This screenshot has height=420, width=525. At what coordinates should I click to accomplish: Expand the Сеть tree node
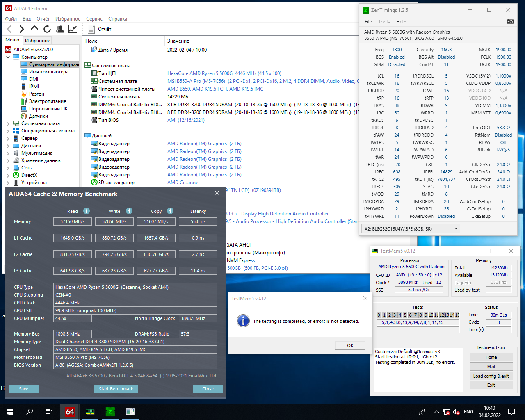[x=8, y=168]
